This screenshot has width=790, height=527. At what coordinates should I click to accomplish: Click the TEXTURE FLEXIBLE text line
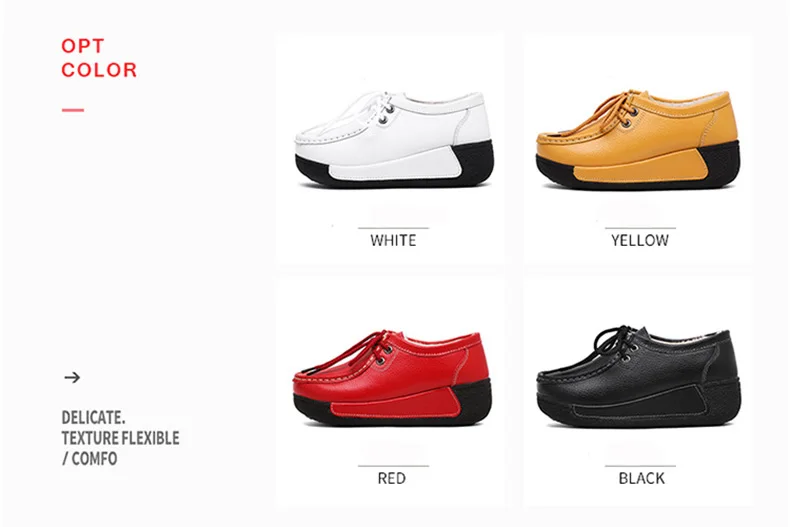point(120,438)
